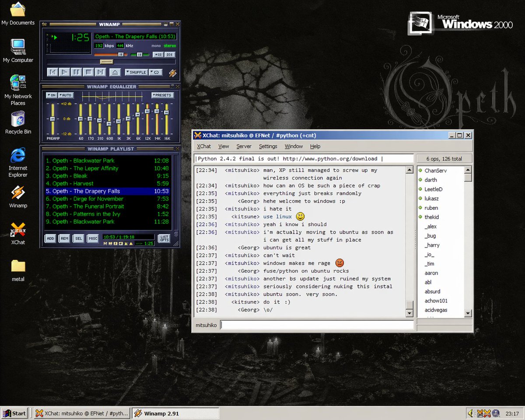Image resolution: width=525 pixels, height=420 pixels.
Task: Open My Network Places on the desktop
Action: click(18, 91)
